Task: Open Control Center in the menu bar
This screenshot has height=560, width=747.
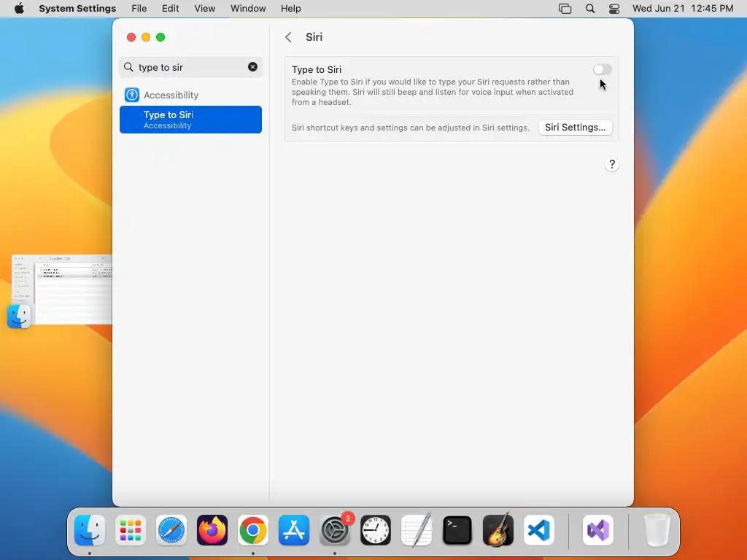Action: coord(614,9)
